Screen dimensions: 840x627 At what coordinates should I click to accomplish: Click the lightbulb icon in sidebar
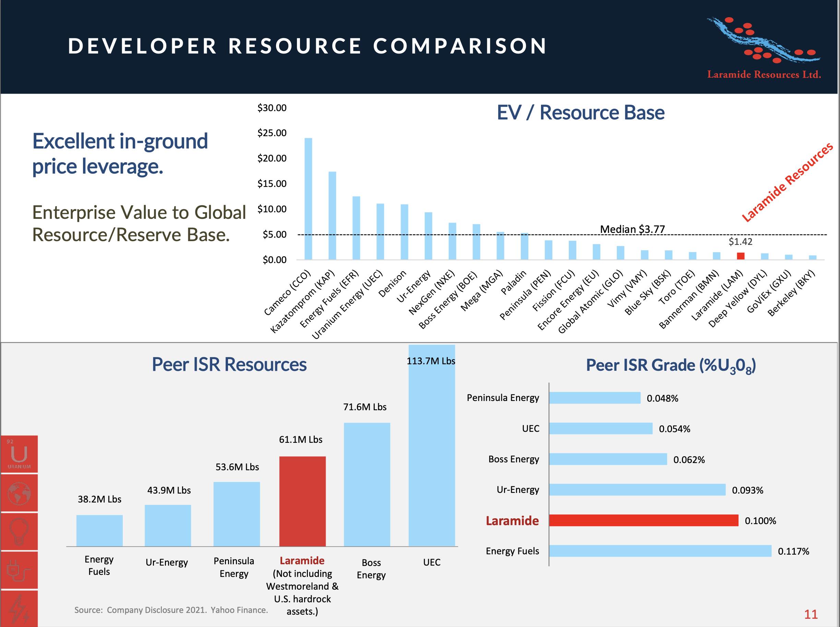19,531
